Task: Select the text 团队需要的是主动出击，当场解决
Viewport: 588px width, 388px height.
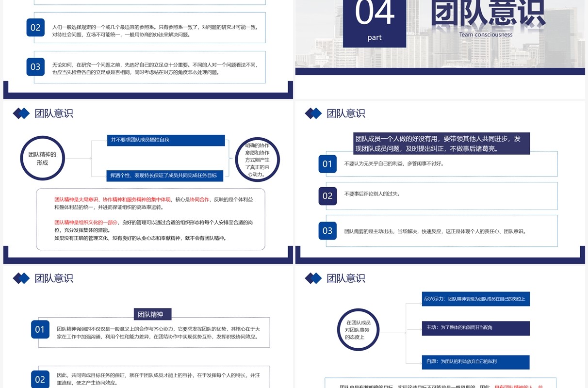Action: (x=435, y=231)
